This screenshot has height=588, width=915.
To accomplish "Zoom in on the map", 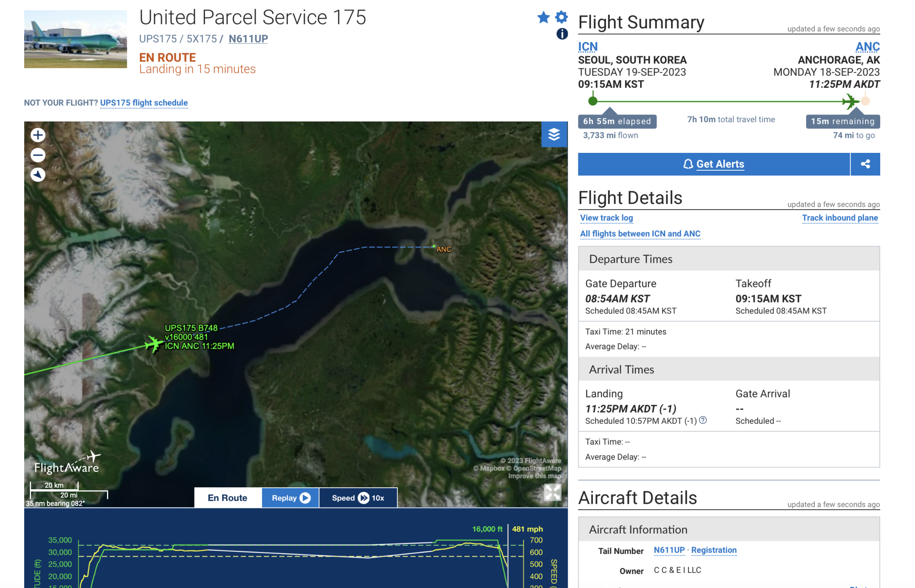I will coord(38,135).
